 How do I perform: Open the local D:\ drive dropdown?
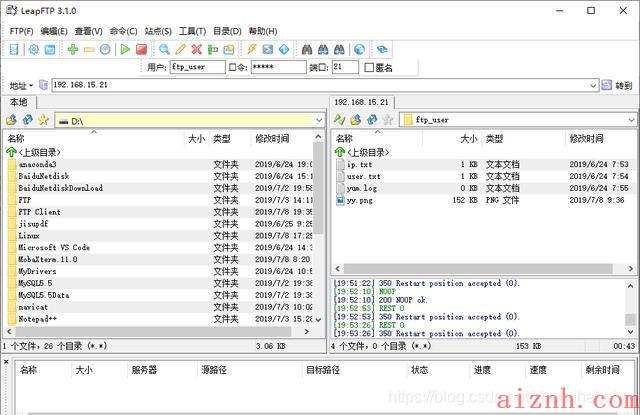pyautogui.click(x=319, y=120)
